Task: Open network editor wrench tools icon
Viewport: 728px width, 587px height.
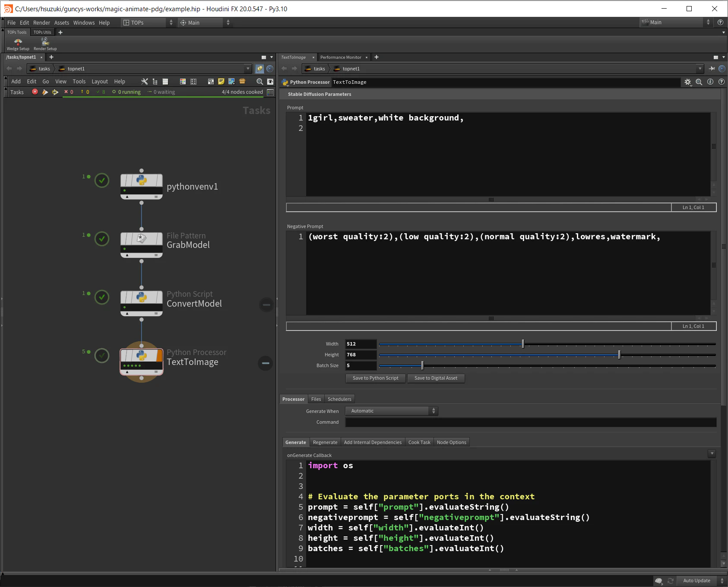Action: point(145,81)
